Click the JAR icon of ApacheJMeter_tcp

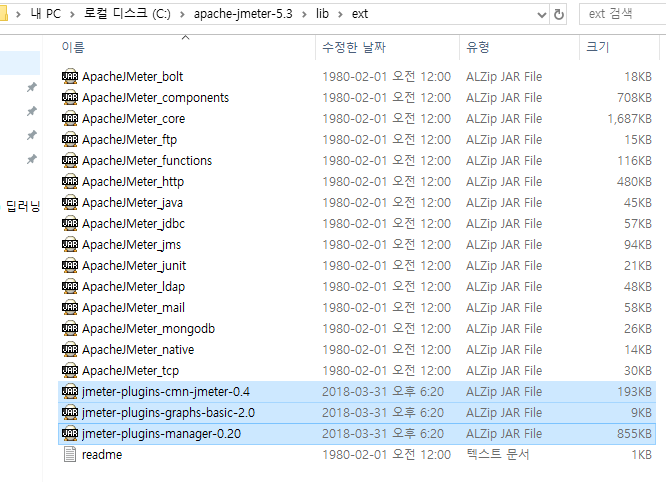point(70,371)
